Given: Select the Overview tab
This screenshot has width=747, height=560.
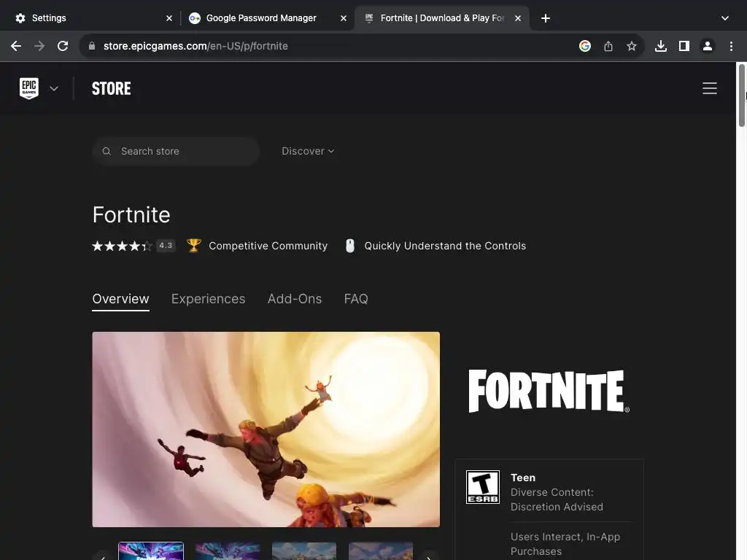Looking at the screenshot, I should point(120,299).
